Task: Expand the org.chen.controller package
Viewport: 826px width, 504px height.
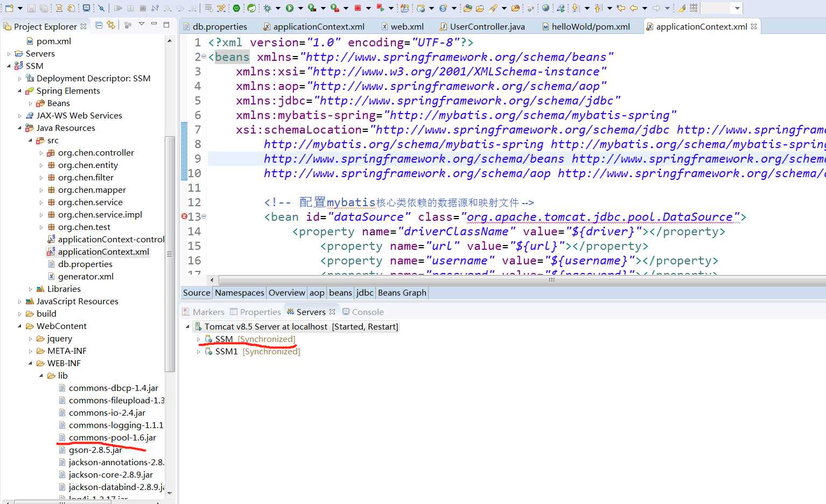Action: 41,153
